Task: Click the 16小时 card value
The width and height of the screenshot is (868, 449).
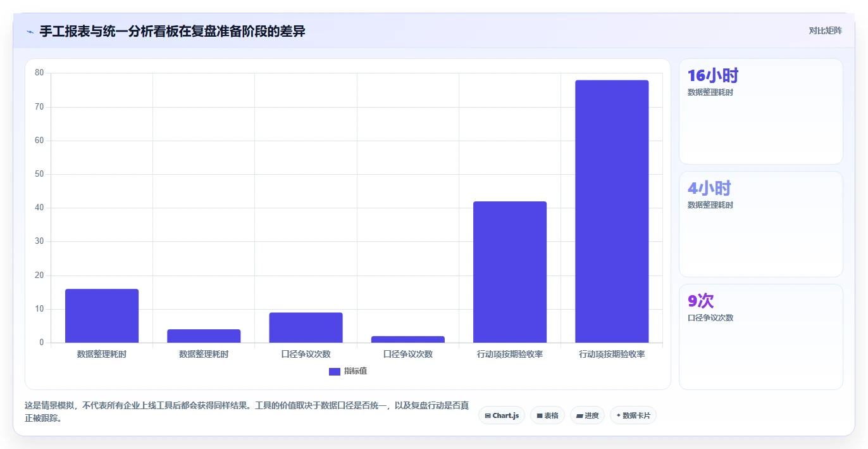Action: pos(713,75)
